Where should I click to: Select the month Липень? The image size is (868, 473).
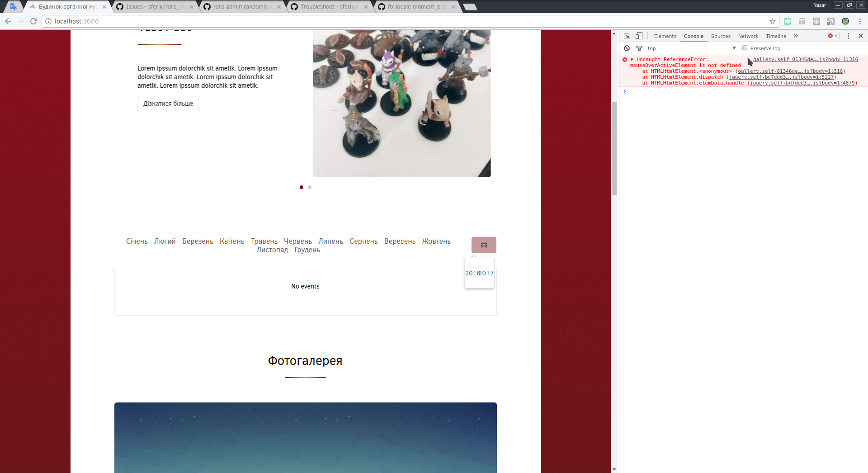tap(330, 241)
